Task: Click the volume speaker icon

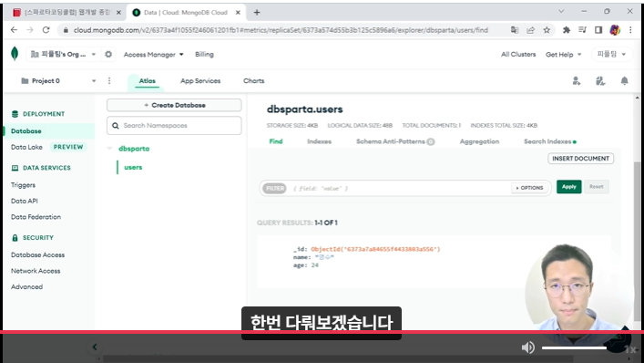Action: [527, 347]
